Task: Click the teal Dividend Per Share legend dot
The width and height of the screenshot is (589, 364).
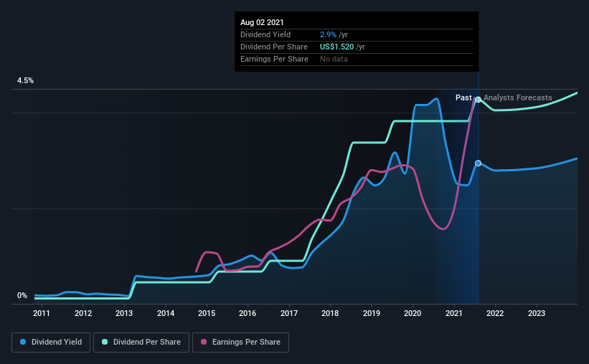Action: (105, 342)
